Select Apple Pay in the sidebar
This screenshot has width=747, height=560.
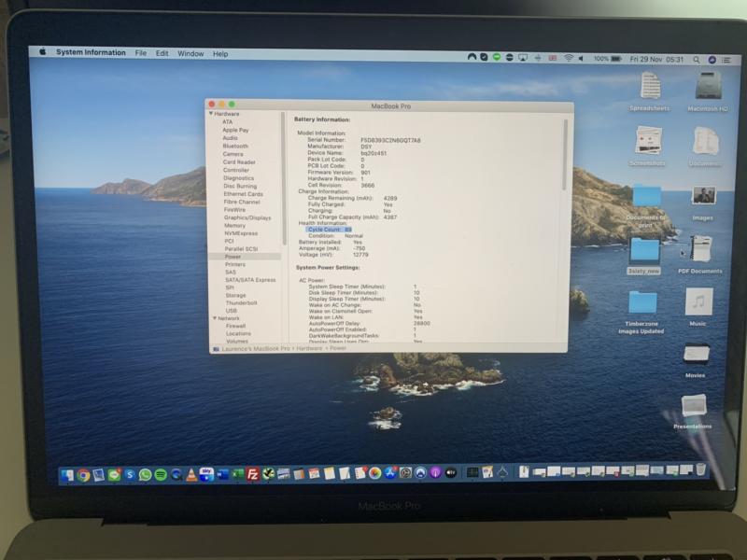point(235,130)
